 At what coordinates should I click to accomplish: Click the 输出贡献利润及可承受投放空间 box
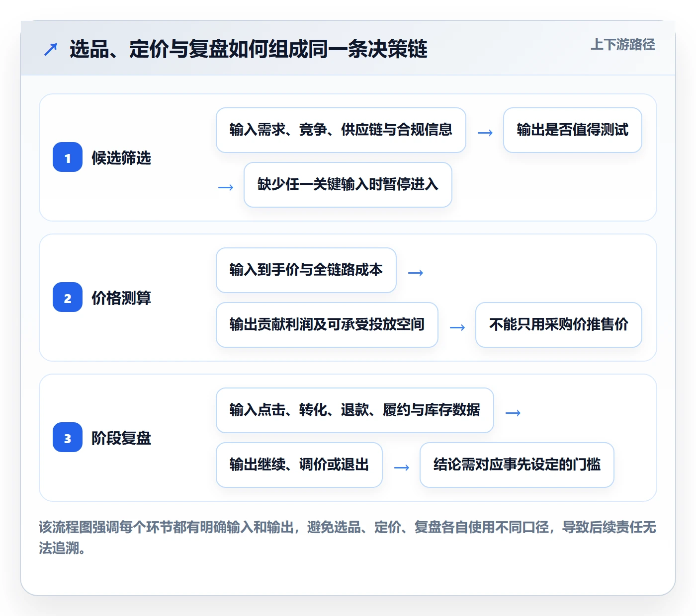[327, 325]
